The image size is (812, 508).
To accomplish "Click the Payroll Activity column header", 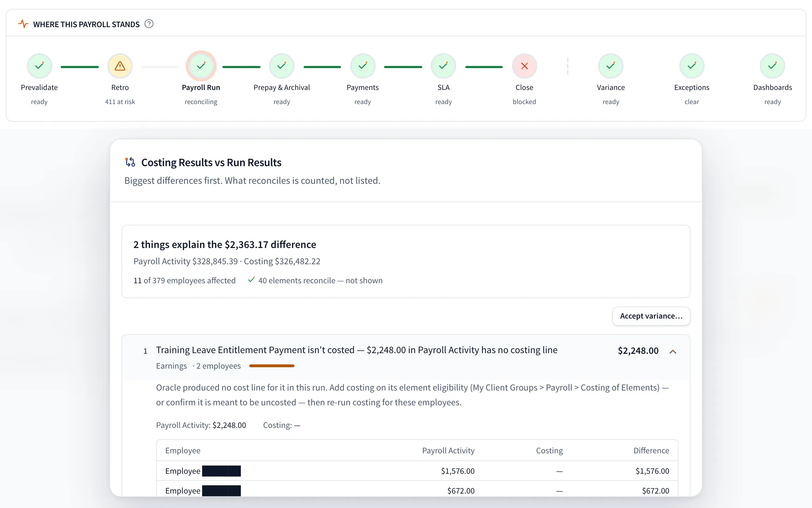I will 448,450.
